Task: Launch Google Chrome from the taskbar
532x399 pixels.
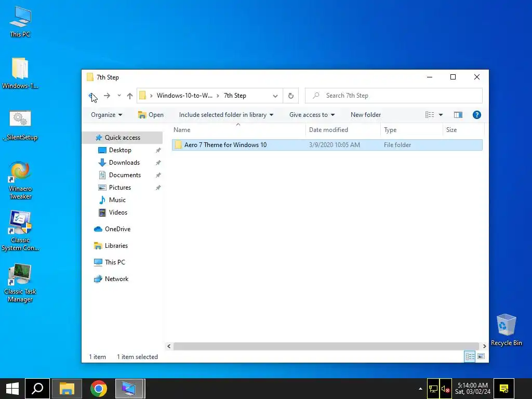Action: coord(98,389)
